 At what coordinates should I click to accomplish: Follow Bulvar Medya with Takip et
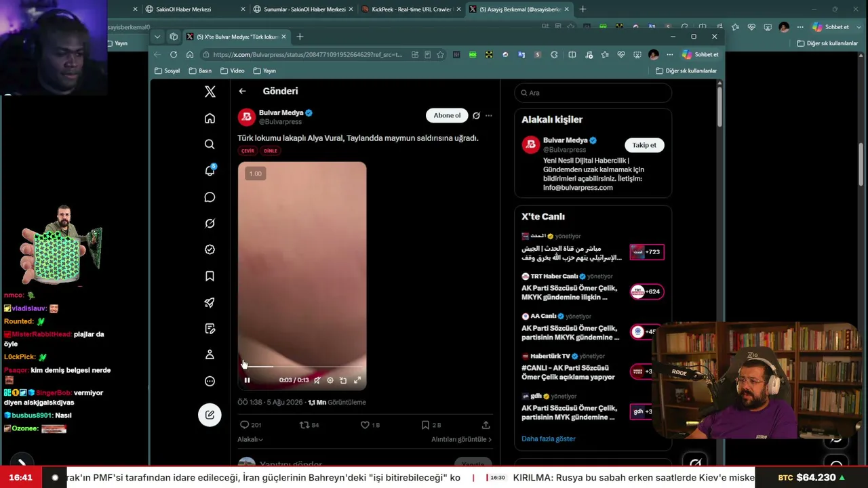(x=644, y=145)
